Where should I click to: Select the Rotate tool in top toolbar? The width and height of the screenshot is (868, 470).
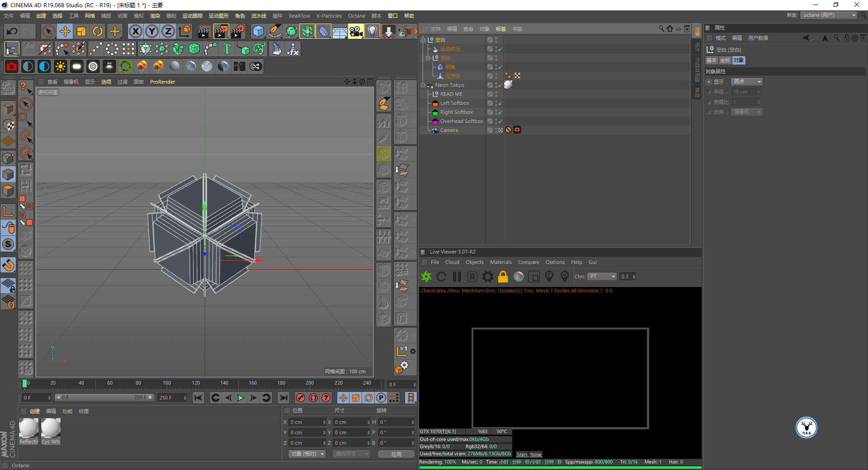click(98, 31)
